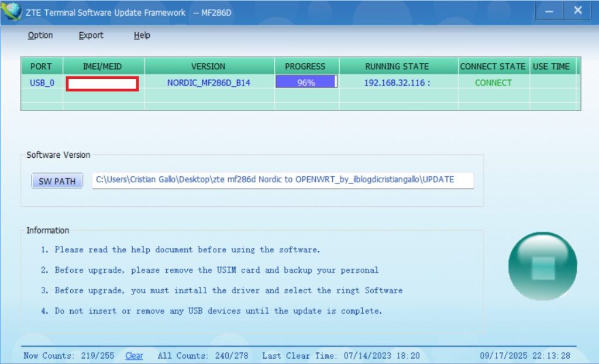
Task: Click the IMEI/MEID column header
Action: (103, 67)
